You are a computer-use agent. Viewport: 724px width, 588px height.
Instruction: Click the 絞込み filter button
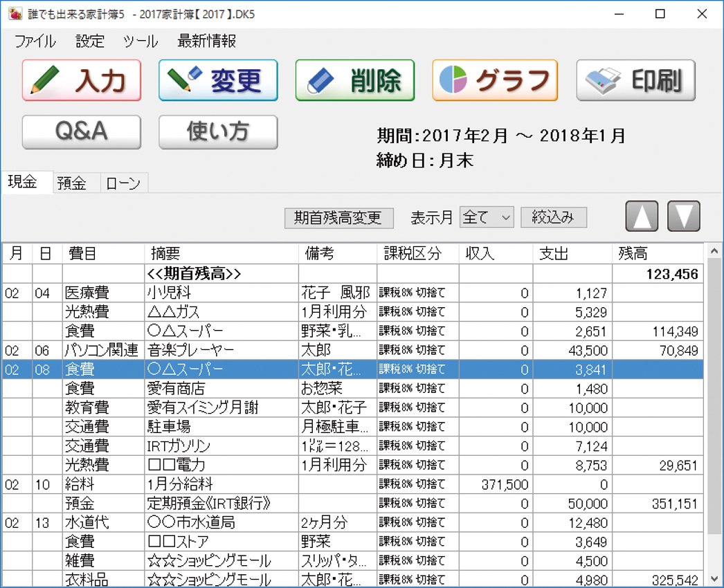click(x=554, y=217)
